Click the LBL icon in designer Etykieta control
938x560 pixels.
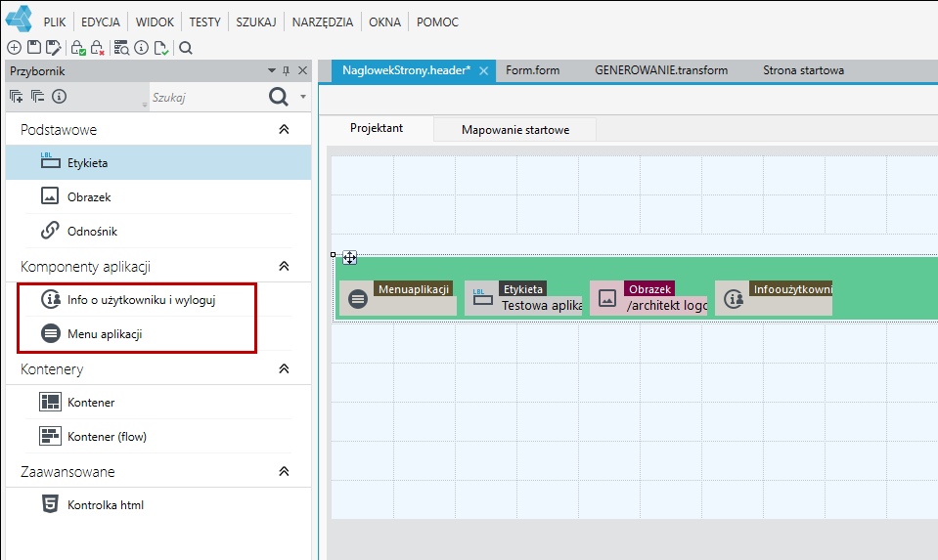483,297
